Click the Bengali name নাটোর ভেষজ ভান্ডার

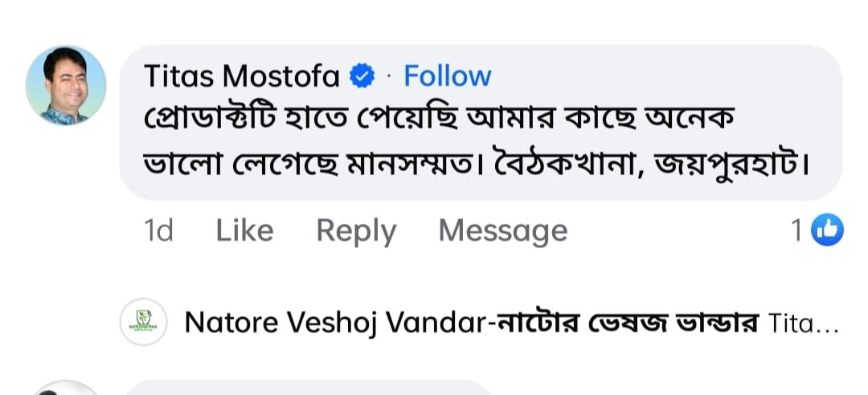[x=627, y=323]
